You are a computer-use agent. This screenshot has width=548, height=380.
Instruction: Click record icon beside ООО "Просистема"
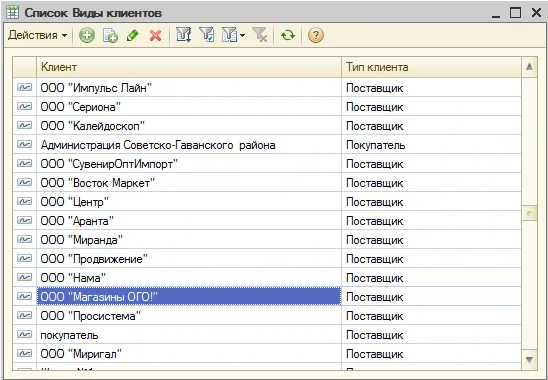(x=24, y=315)
